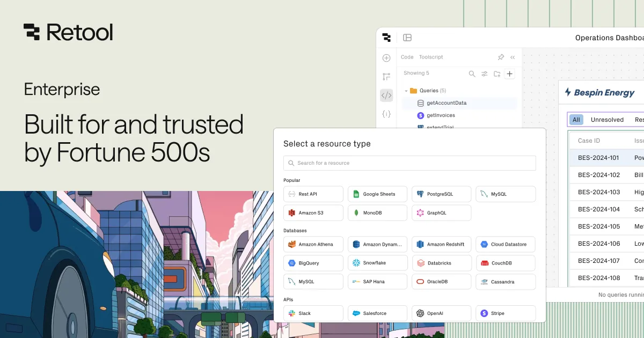Select the BES-2024-101 row
Screen dimensions: 644x338
click(x=606, y=158)
